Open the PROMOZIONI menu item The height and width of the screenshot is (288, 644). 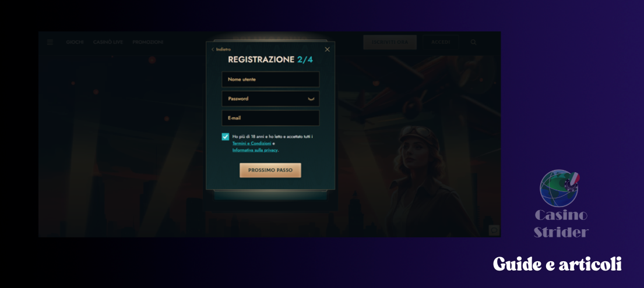(148, 42)
